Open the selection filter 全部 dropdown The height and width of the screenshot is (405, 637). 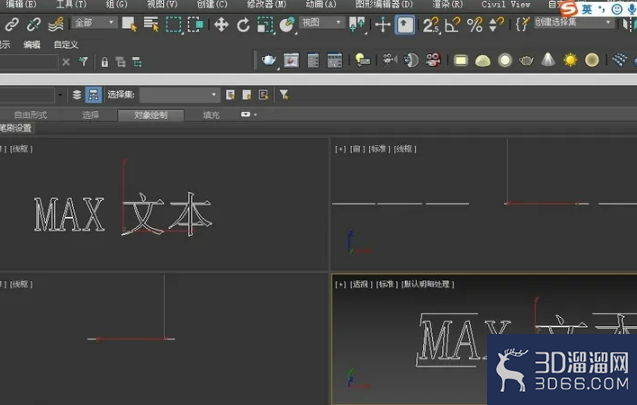click(x=95, y=22)
